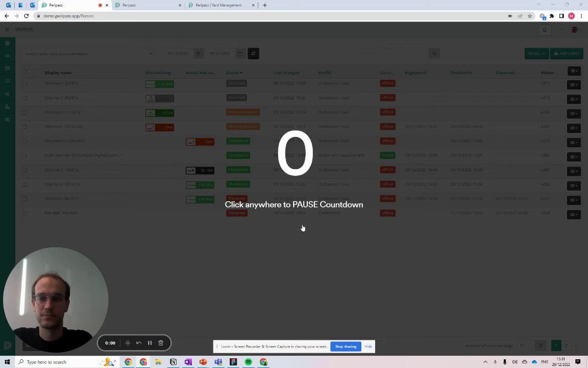588x368 pixels.
Task: Open Recupel - Recupel entry
Action: tap(61, 213)
